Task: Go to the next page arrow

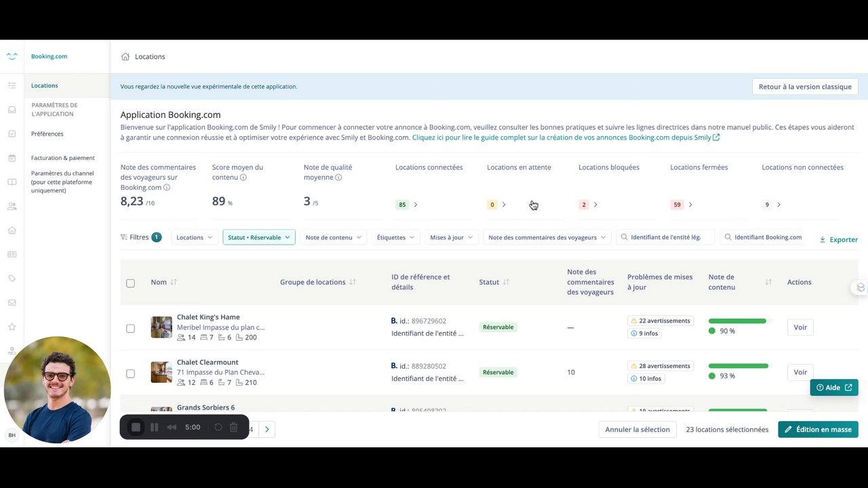Action: point(267,429)
